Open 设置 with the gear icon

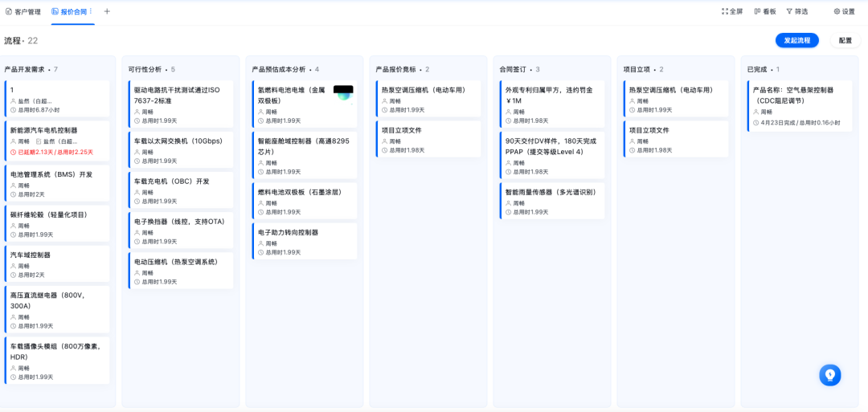click(844, 11)
